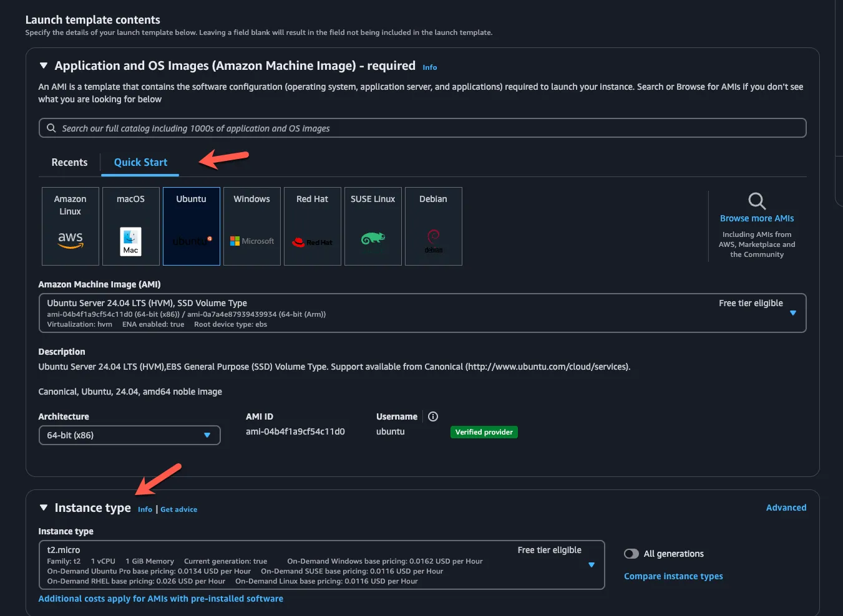Screen dimensions: 843x616
Task: Choose the Red Hat AMI tile
Action: point(313,226)
